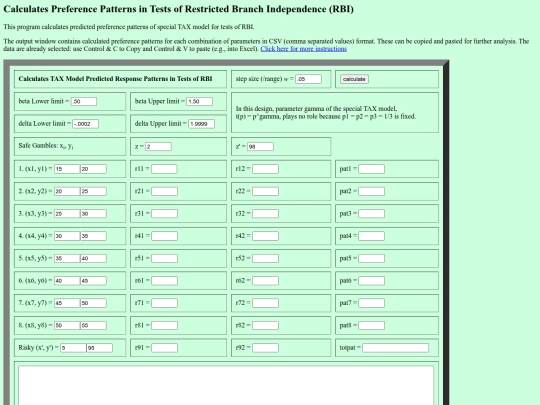
Task: Click the y1 field containing 20
Action: (x=93, y=169)
